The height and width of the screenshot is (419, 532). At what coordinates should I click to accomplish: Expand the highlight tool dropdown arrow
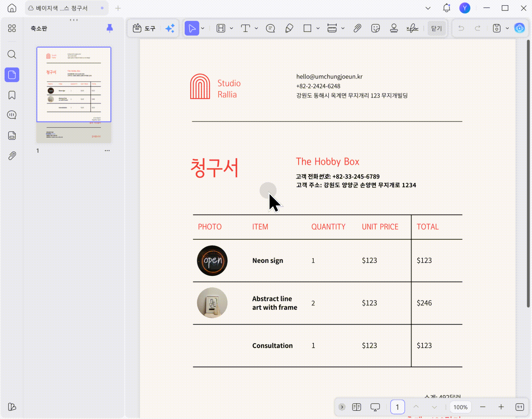tap(231, 28)
